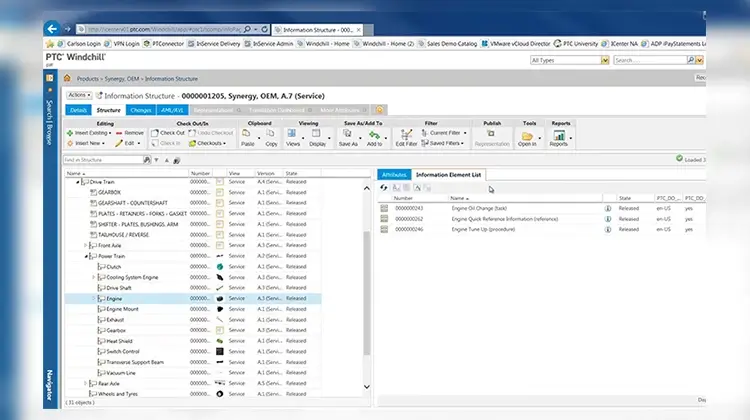Viewport: 750px width, 420px height.
Task: Click the structure tree vertical scrollbar thumb
Action: [367, 293]
